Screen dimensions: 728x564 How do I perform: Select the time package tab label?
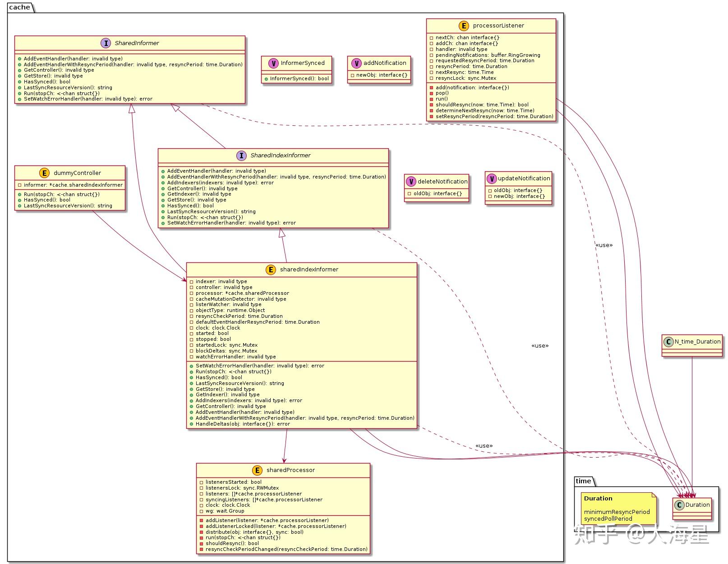coord(583,481)
